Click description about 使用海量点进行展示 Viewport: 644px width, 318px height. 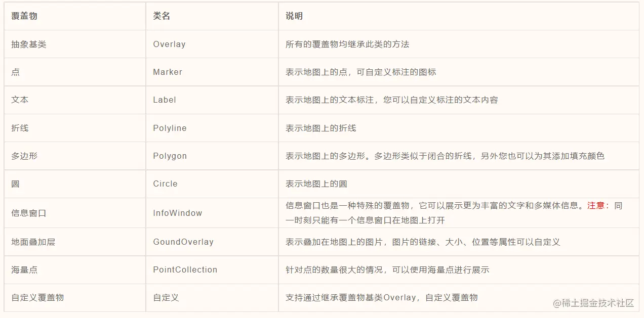(x=387, y=270)
